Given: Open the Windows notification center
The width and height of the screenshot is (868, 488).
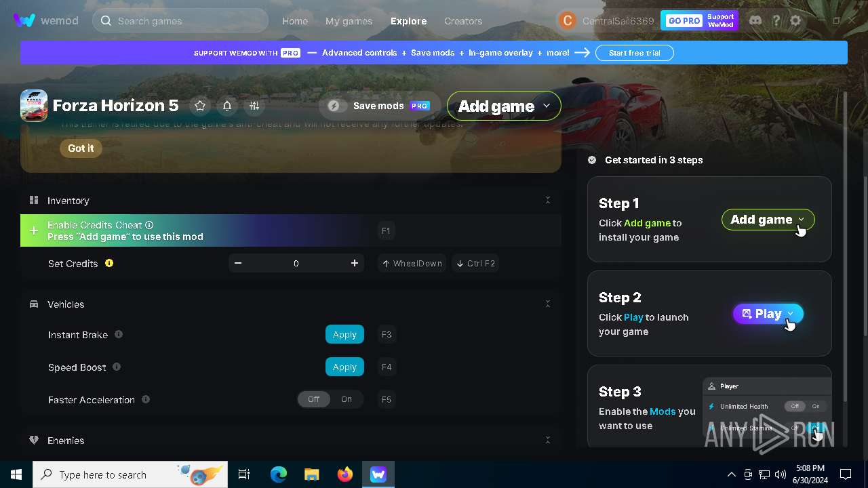Looking at the screenshot, I should point(846,474).
